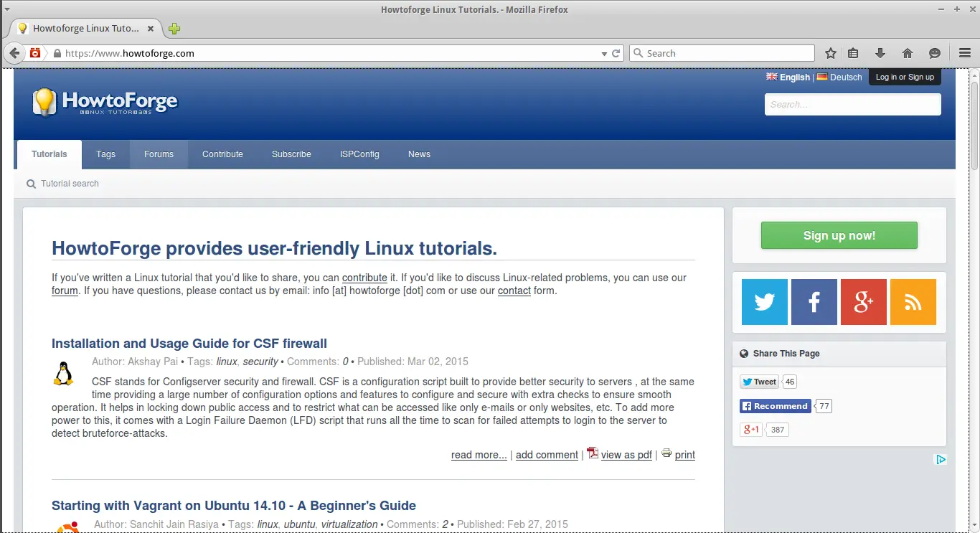The width and height of the screenshot is (980, 533).
Task: Open the Google+ social icon tile
Action: (x=864, y=302)
